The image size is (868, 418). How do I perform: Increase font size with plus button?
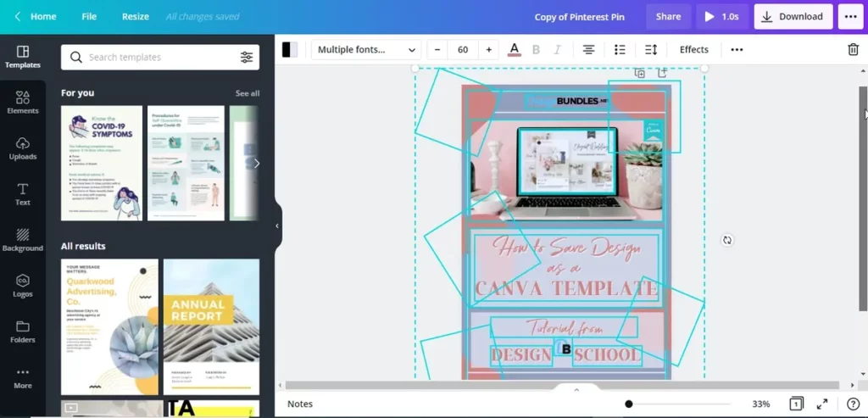coord(489,49)
